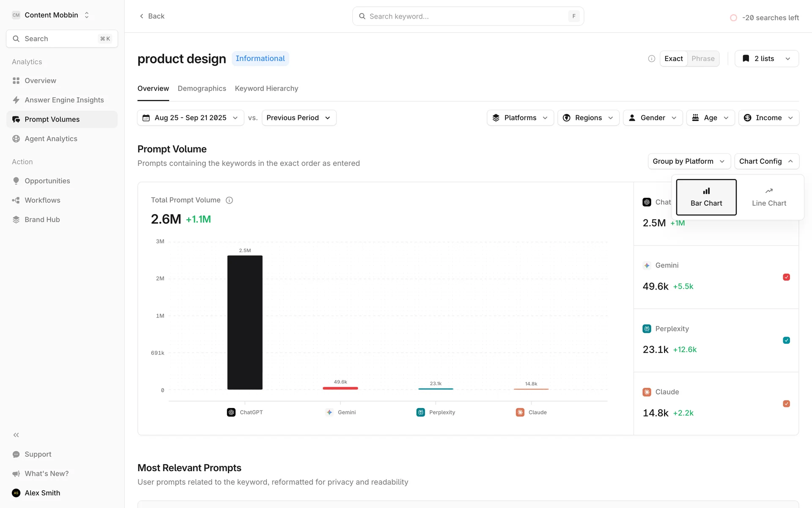Uncheck the Gemini platform checkbox
The width and height of the screenshot is (812, 508).
(786, 277)
